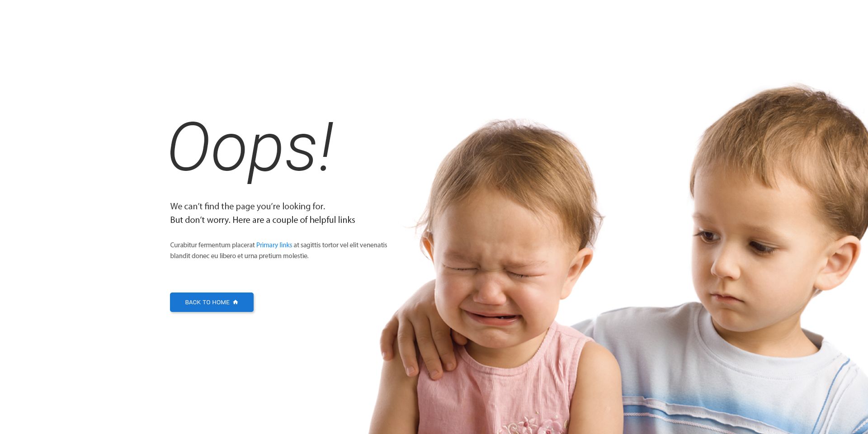This screenshot has width=868, height=434.
Task: Click the exclamation mark in Oops!
Action: click(326, 146)
